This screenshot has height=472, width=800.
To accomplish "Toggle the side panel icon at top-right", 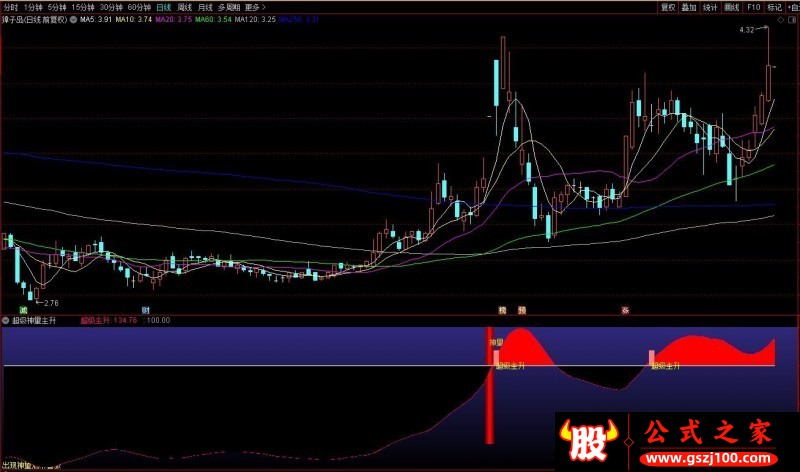I will 792,20.
